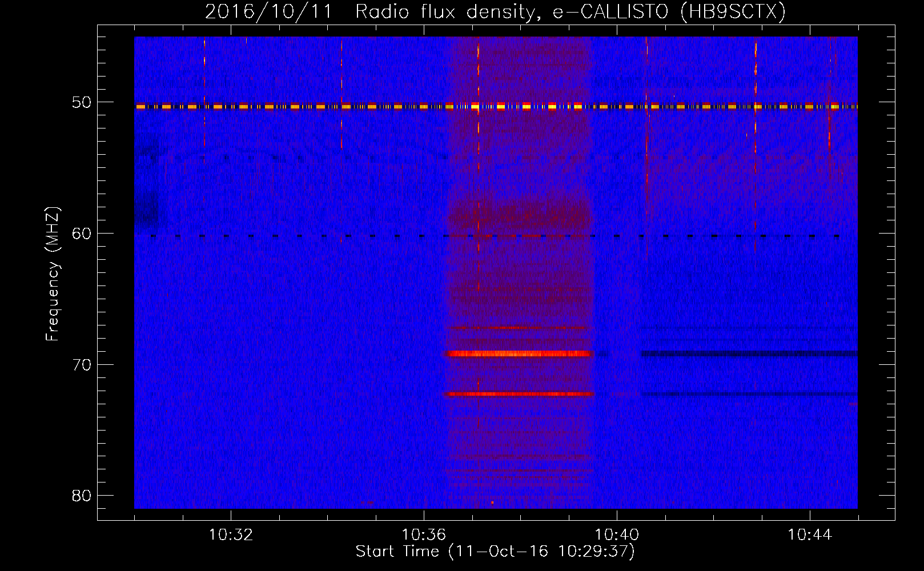The height and width of the screenshot is (571, 924).
Task: Click the red emission band near 72 MHz
Action: click(x=520, y=394)
